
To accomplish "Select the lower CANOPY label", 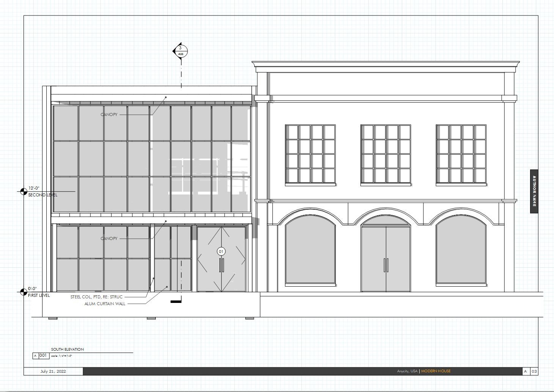I will [109, 238].
